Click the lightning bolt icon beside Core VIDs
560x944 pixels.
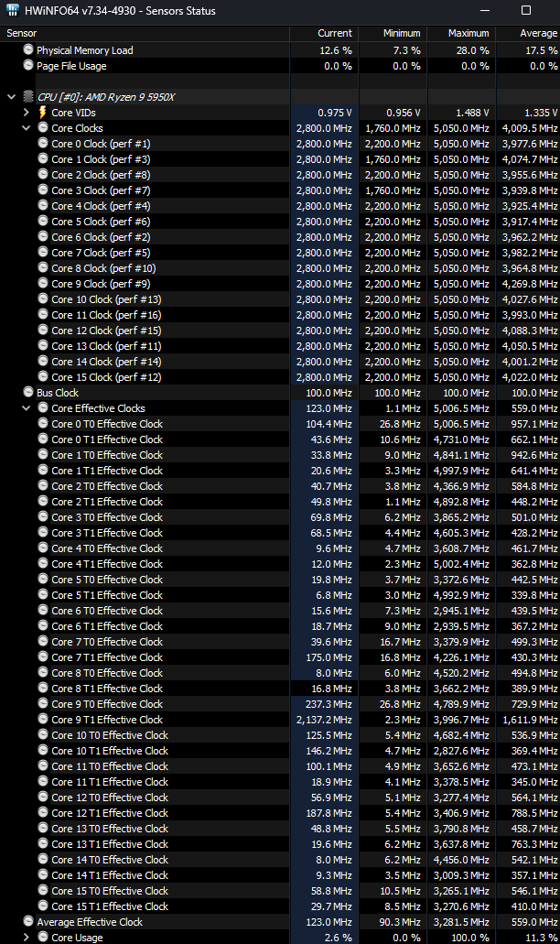click(43, 112)
